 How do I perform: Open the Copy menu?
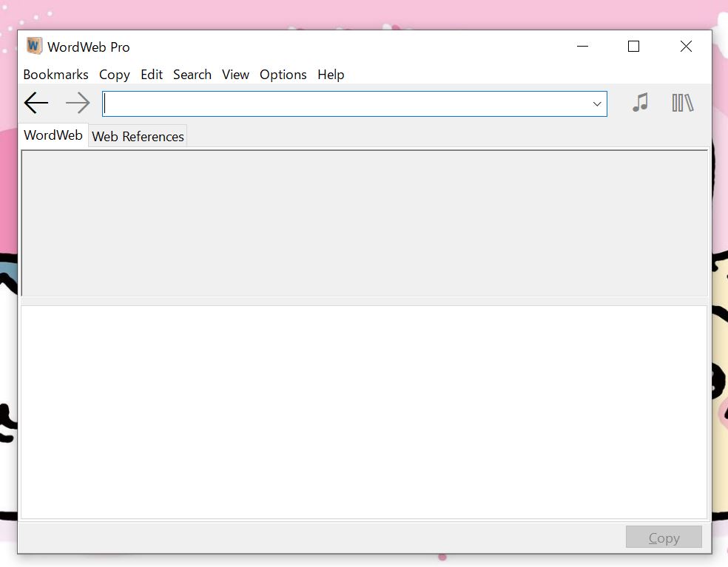(x=114, y=75)
